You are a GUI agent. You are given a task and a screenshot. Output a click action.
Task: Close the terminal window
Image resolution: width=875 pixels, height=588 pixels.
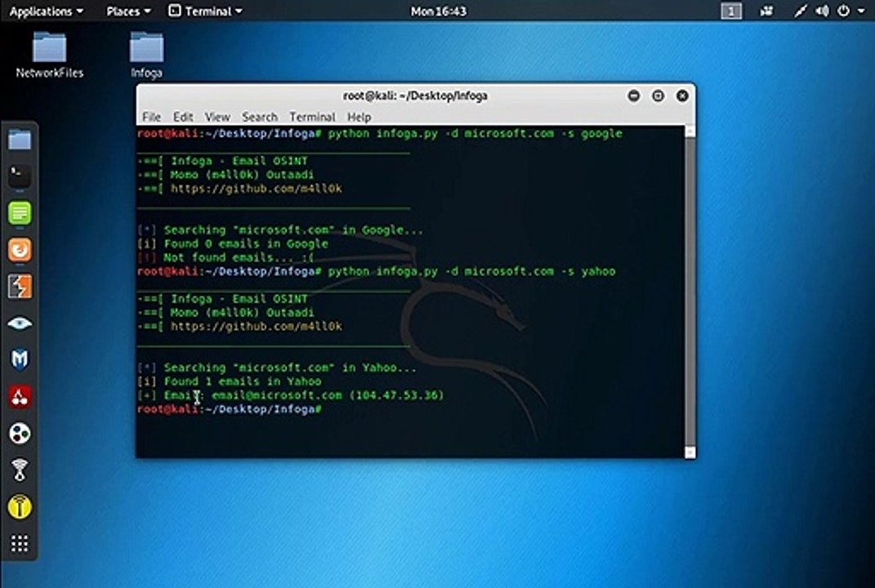click(x=682, y=96)
